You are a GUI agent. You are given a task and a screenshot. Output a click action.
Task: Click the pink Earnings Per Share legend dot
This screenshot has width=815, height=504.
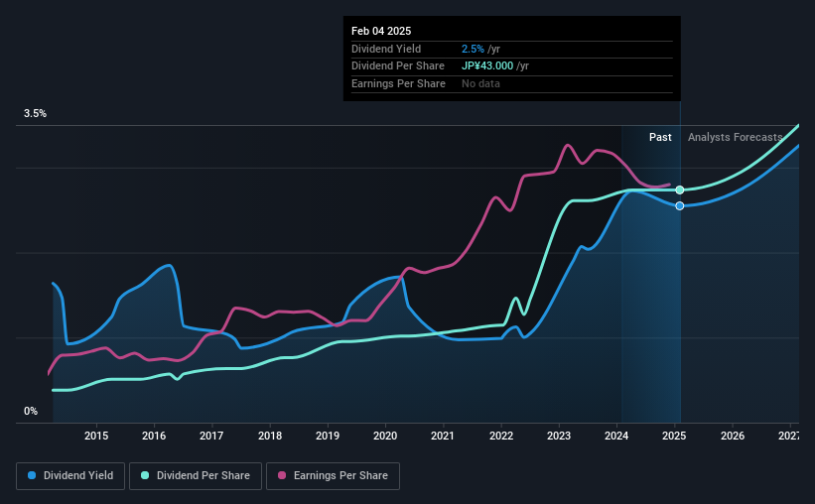pos(282,475)
